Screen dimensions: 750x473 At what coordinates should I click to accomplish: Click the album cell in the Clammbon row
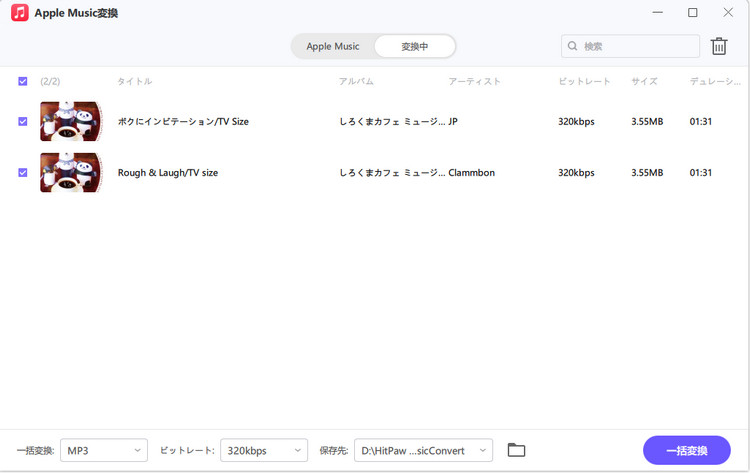point(392,173)
